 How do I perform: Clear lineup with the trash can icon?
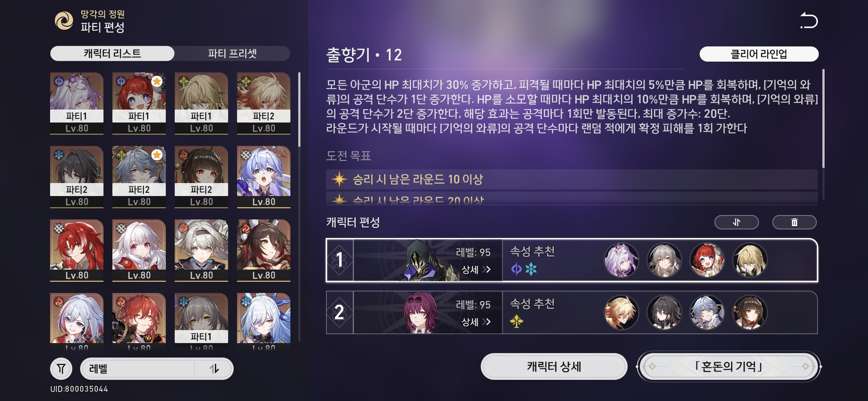(x=794, y=222)
